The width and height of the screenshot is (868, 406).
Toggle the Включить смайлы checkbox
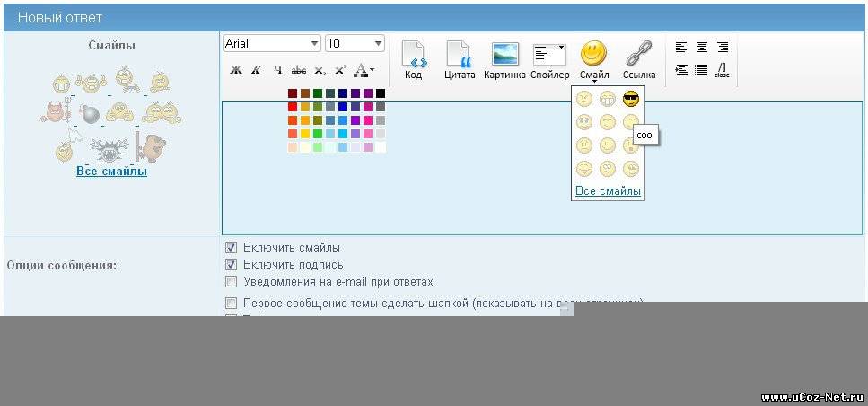click(x=232, y=248)
